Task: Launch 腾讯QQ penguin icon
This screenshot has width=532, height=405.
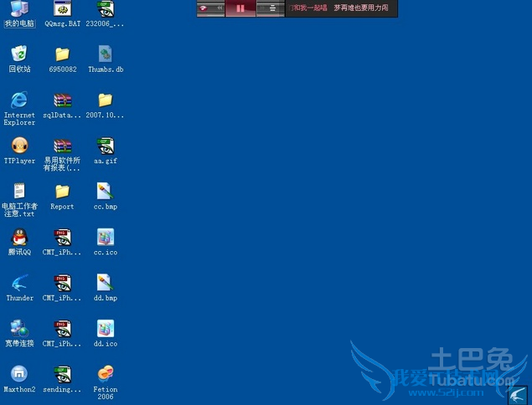Action: (x=19, y=242)
